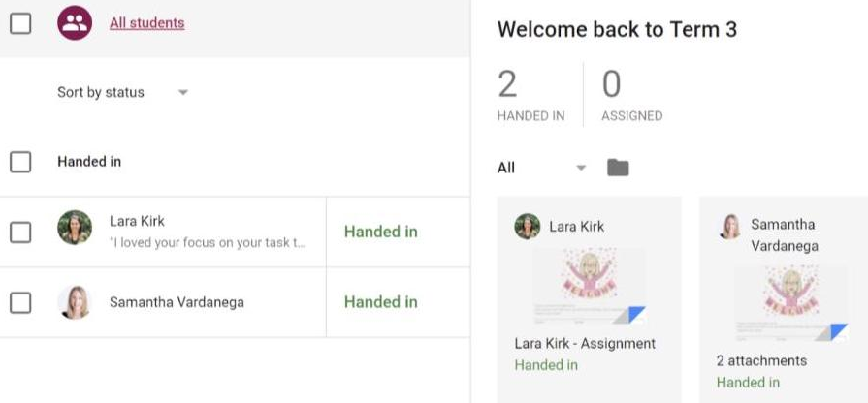Image resolution: width=868 pixels, height=403 pixels.
Task: Click Samantha Vardanega's avatar in student list
Action: tap(75, 302)
